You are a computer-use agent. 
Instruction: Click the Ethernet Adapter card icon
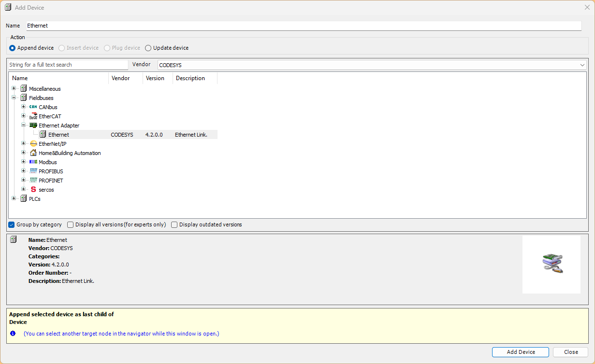click(x=33, y=126)
